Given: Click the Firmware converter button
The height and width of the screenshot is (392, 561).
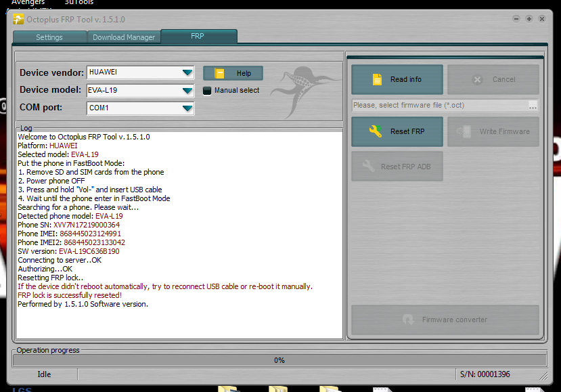Looking at the screenshot, I should click(445, 320).
